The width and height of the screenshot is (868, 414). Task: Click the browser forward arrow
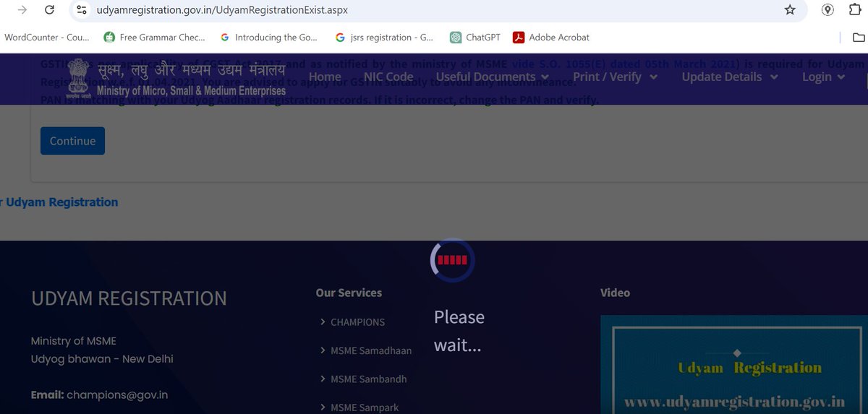point(23,10)
